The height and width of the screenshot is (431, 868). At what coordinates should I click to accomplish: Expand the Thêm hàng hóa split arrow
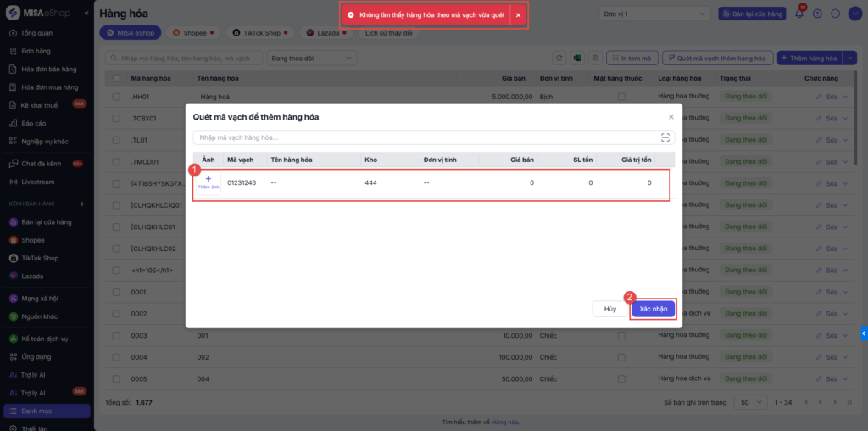point(849,59)
